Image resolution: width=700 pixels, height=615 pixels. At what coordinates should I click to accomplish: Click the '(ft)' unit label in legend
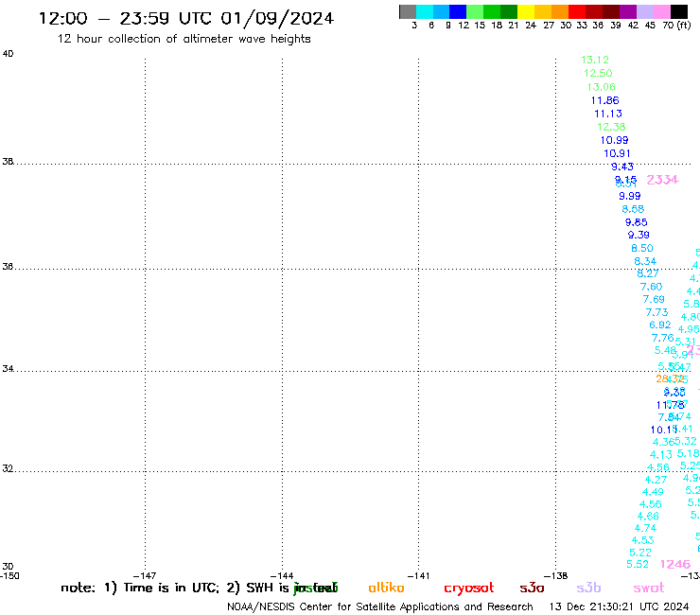point(684,25)
